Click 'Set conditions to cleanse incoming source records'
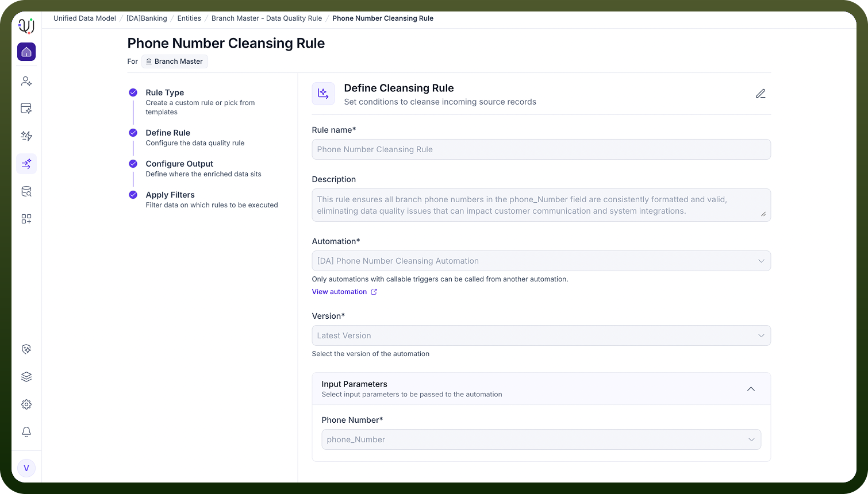The image size is (868, 494). tap(440, 102)
